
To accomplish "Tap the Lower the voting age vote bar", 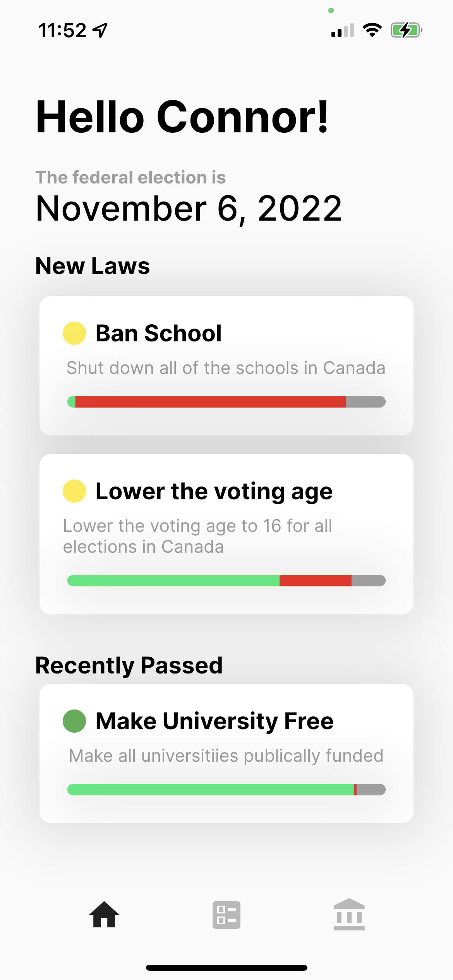I will click(x=226, y=581).
